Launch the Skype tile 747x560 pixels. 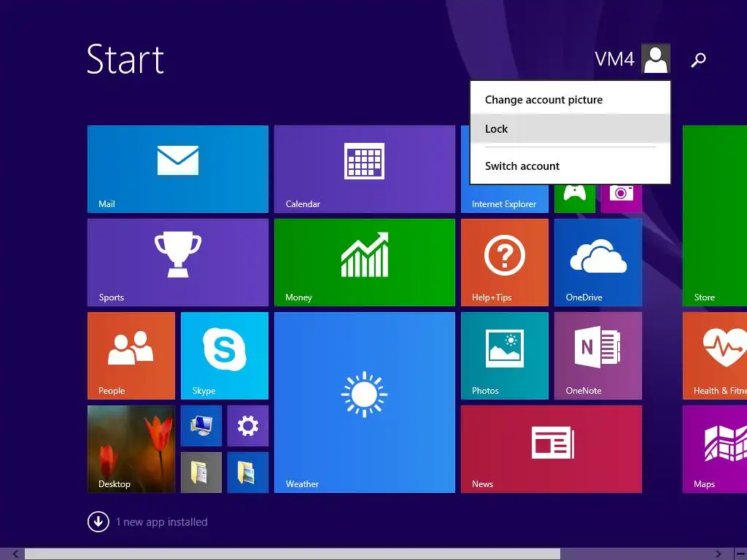pyautogui.click(x=225, y=356)
